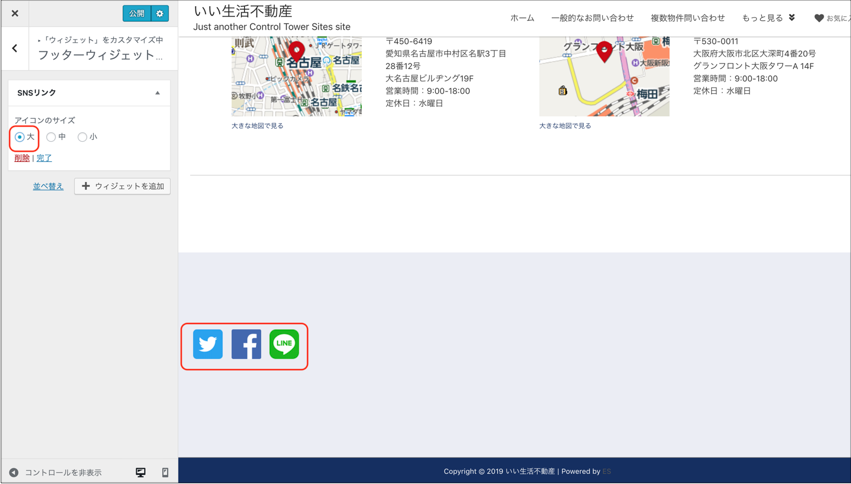Go back with the left chevron
851x484 pixels.
15,48
